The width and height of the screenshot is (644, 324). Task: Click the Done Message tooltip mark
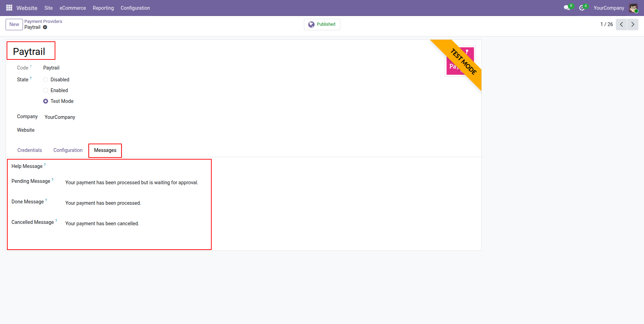[x=46, y=200]
